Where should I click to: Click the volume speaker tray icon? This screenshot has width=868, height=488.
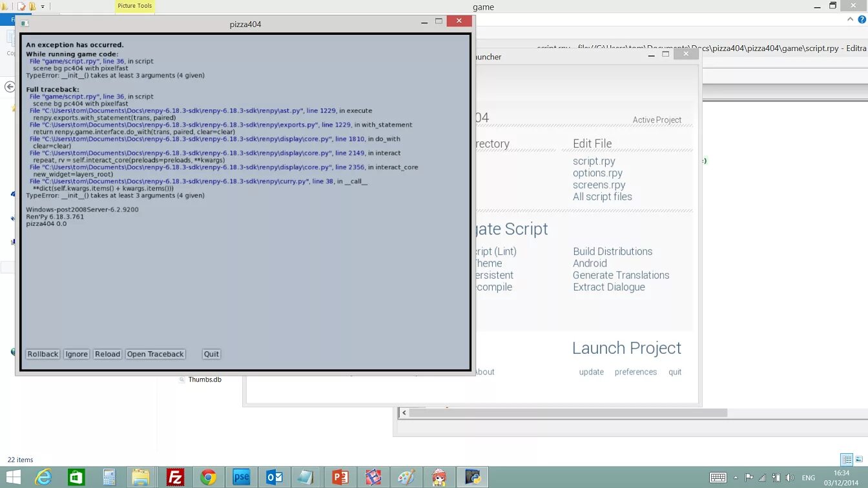(790, 478)
